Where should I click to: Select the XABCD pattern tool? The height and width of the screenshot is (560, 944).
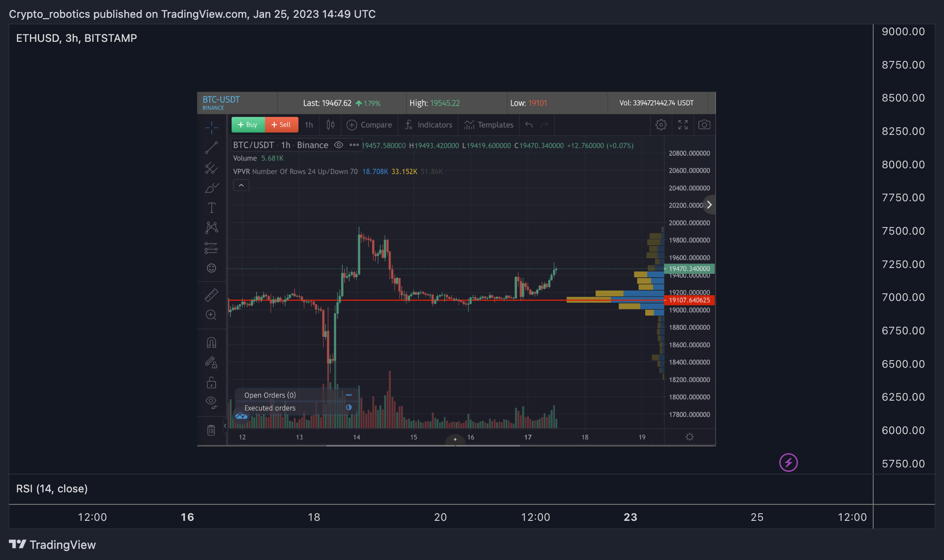pyautogui.click(x=212, y=227)
